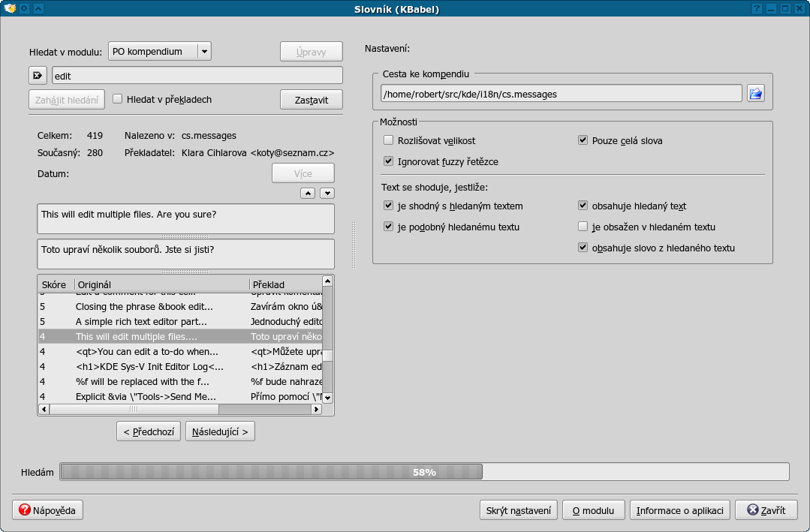Select row 'A simple rich text editor part...'

tap(180, 321)
